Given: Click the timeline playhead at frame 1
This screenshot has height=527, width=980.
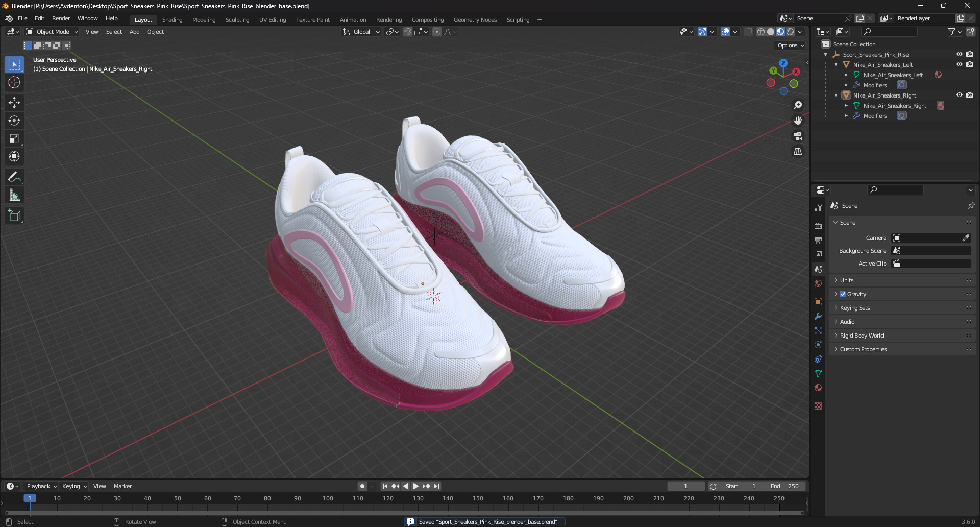Looking at the screenshot, I should (x=30, y=498).
